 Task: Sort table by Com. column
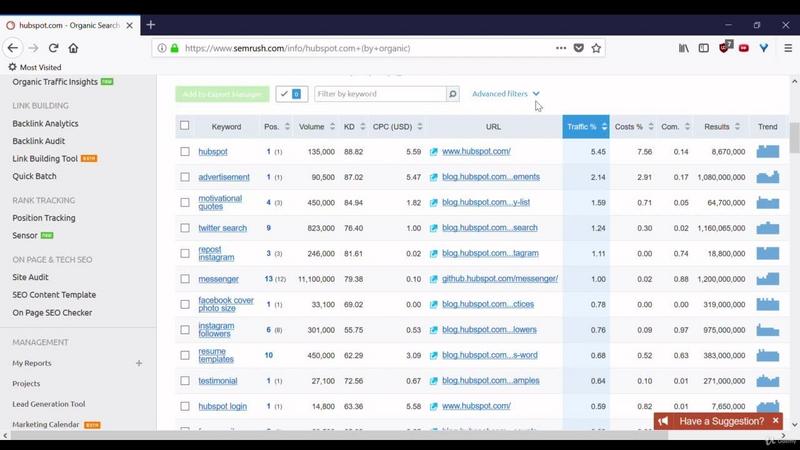point(675,127)
